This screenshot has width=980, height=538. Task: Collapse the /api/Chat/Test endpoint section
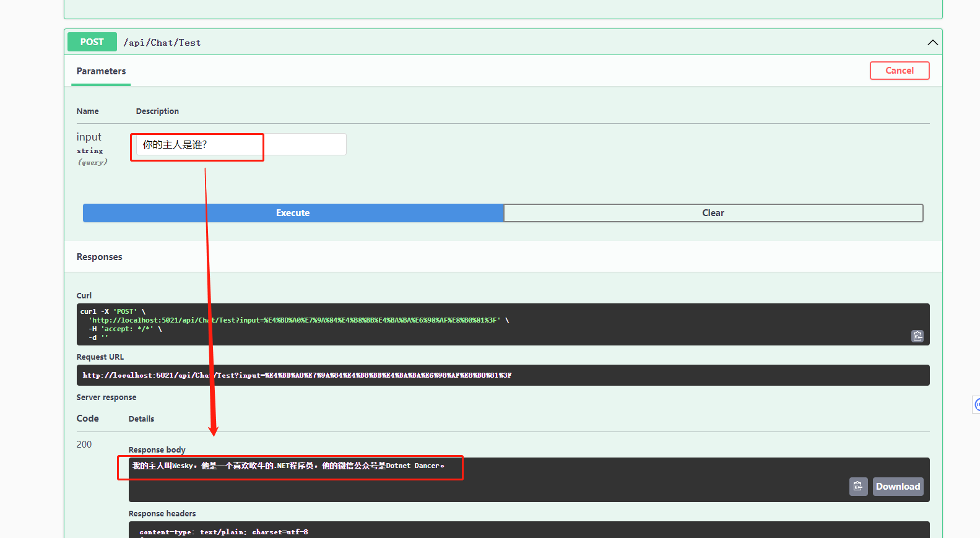932,43
